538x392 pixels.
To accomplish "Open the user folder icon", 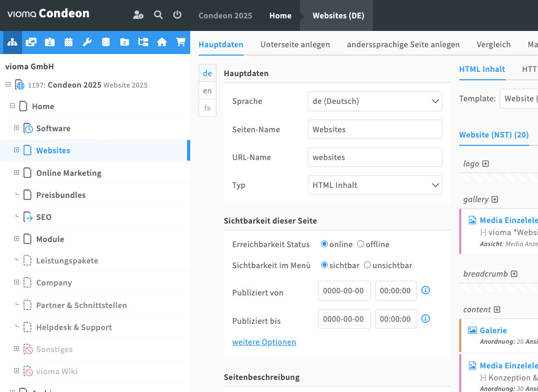I will coord(124,43).
